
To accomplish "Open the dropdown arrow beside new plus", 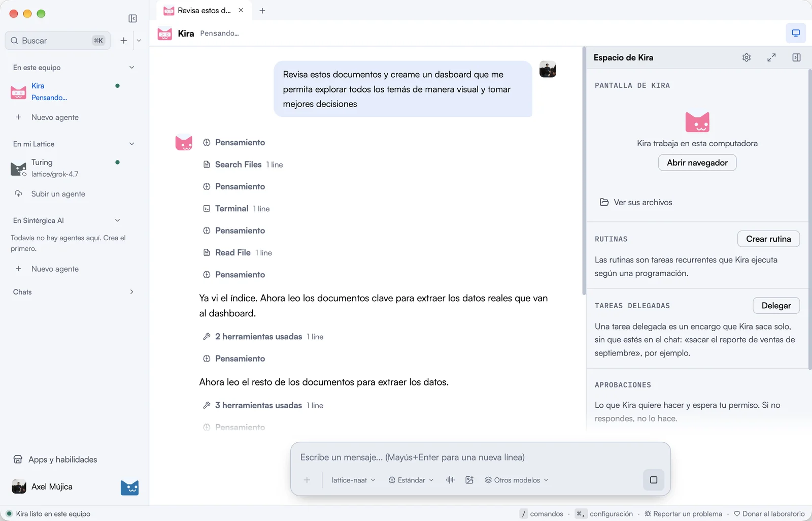I will pyautogui.click(x=139, y=41).
